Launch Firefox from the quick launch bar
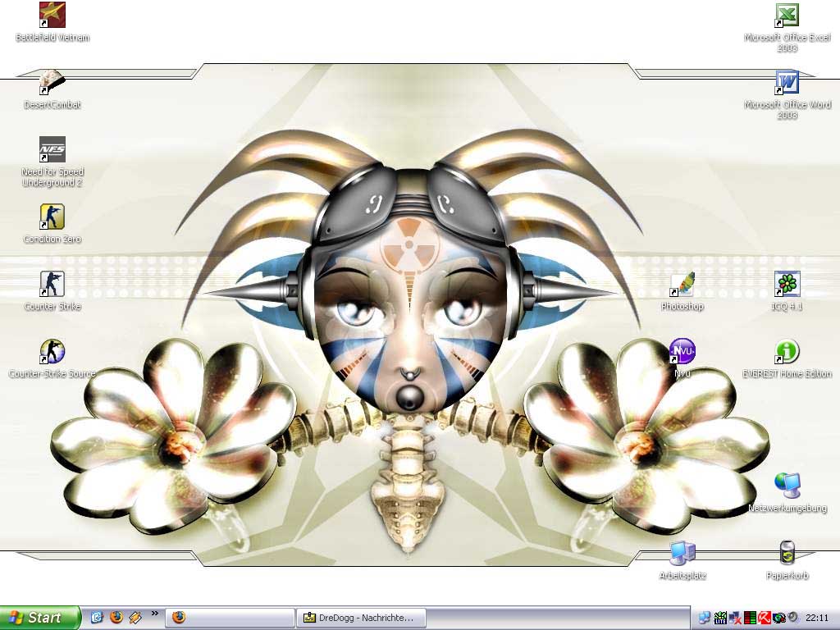 pyautogui.click(x=116, y=618)
